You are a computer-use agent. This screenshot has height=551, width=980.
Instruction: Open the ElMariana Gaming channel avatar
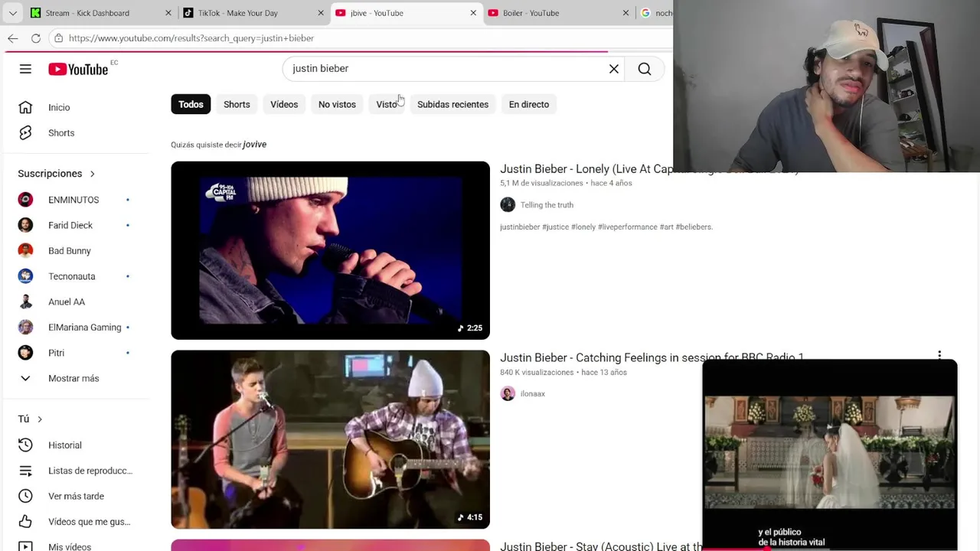[x=25, y=327]
